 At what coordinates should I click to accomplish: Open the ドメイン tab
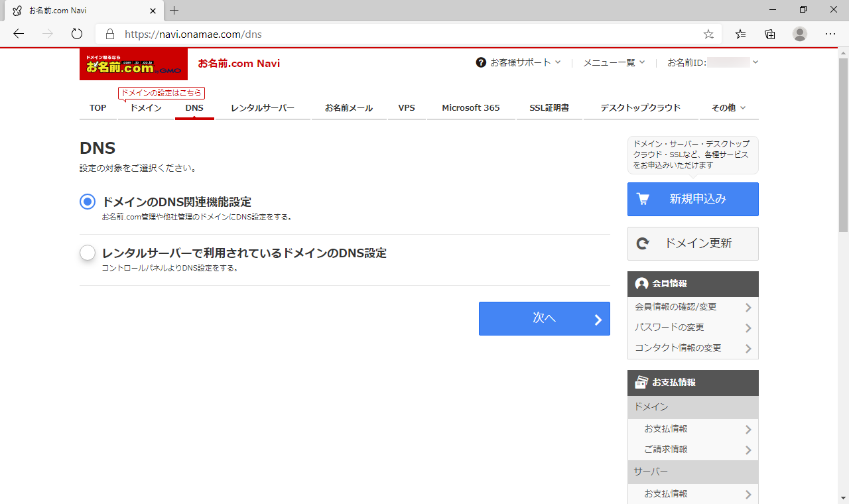click(146, 107)
